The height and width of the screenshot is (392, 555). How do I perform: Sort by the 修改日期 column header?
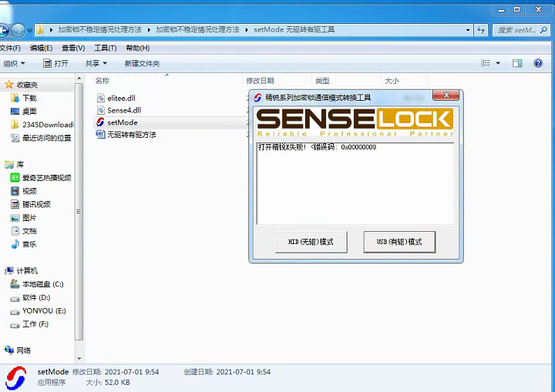click(x=261, y=81)
